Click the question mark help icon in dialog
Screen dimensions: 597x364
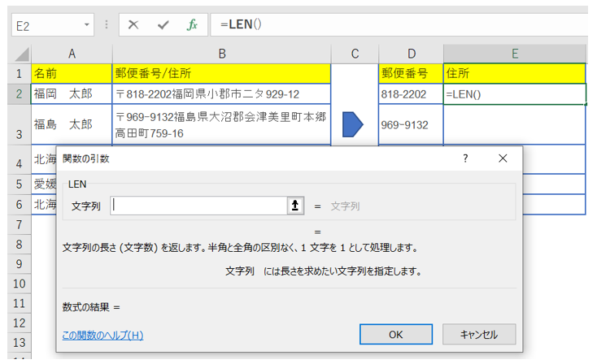click(x=465, y=158)
